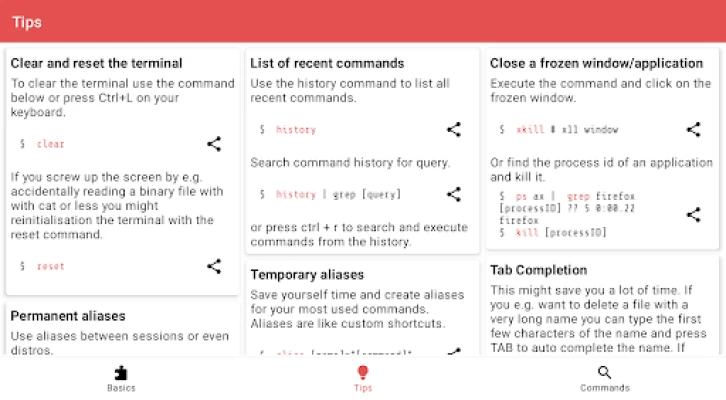Tap the 'Clear and reset the terminal' heading
Screen dimensions: 726x400
(x=97, y=63)
